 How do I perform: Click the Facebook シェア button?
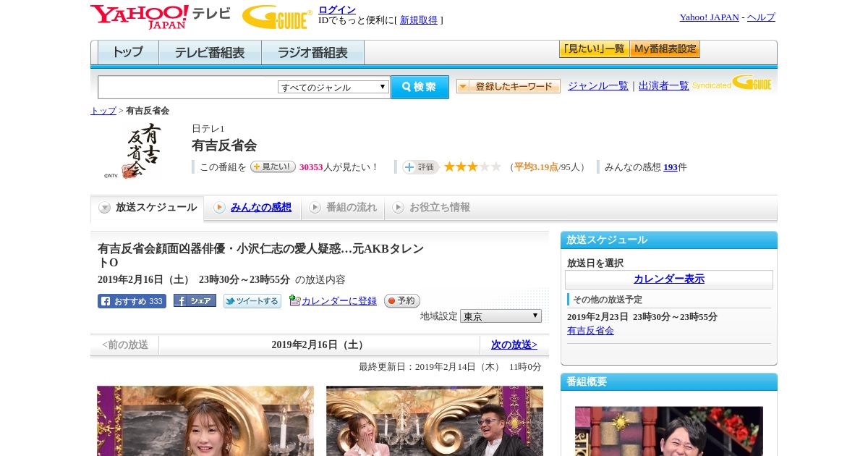point(195,301)
